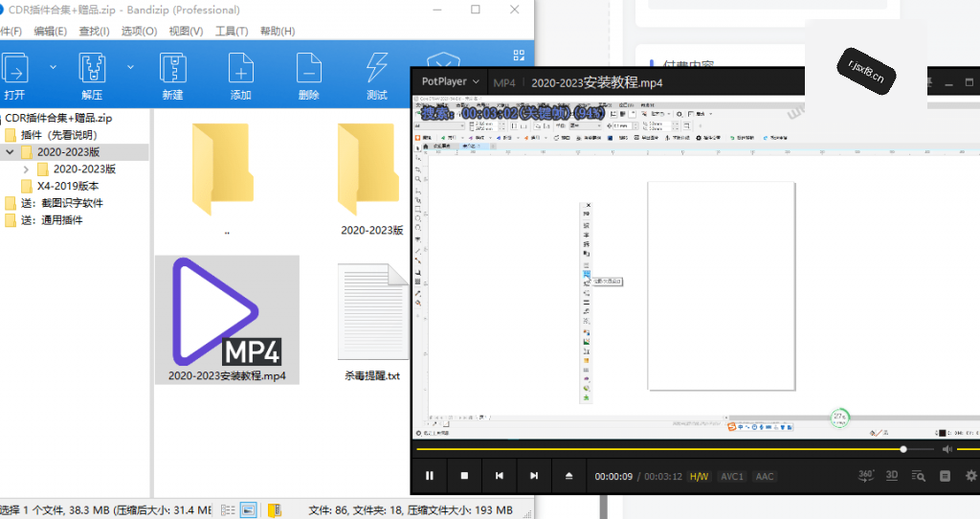Select 2020-2023安装教程.mp4 file
Image resolution: width=980 pixels, height=519 pixels.
(x=227, y=319)
